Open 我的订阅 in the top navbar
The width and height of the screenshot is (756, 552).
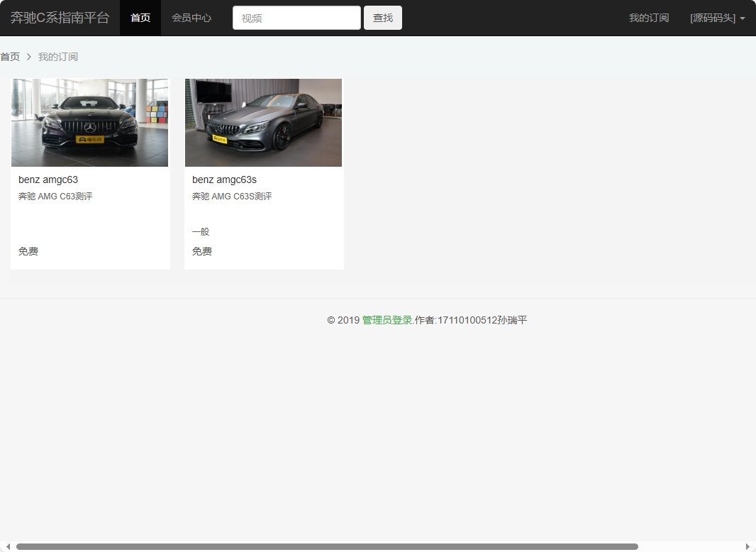(648, 18)
